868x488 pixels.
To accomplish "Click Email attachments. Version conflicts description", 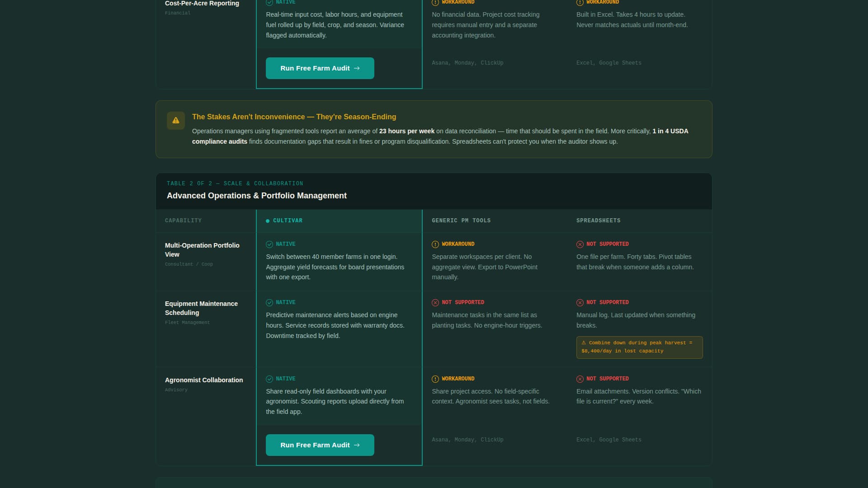I will coord(638,397).
